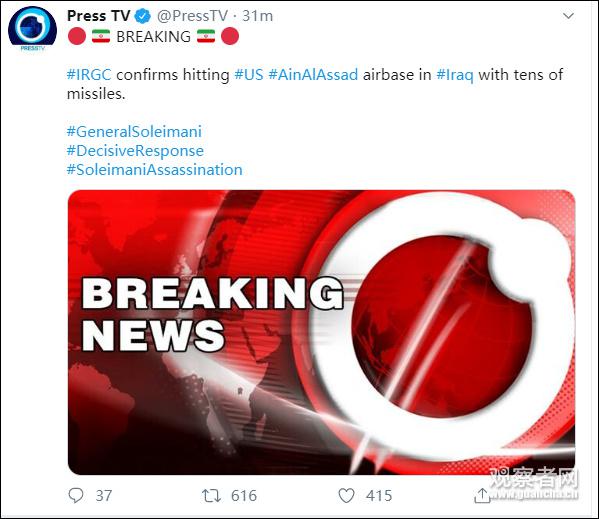Open the #GeneralSoleimani hashtag

(134, 131)
